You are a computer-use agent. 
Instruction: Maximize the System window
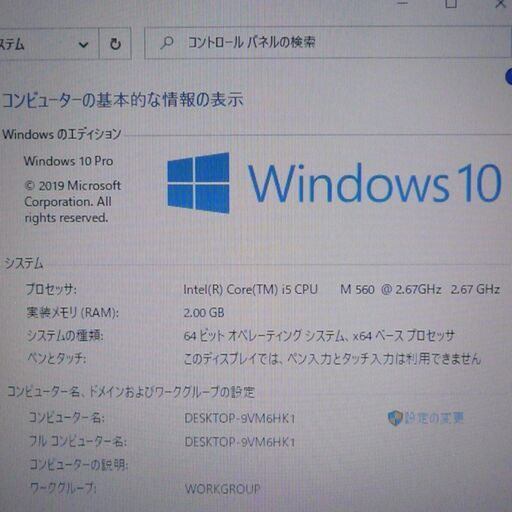tap(451, 4)
